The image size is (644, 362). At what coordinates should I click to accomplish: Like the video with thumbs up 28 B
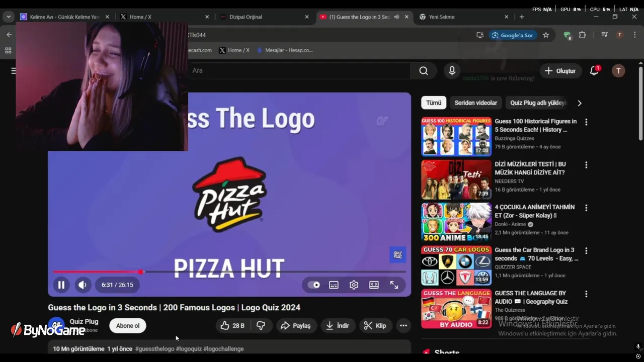coord(233,326)
